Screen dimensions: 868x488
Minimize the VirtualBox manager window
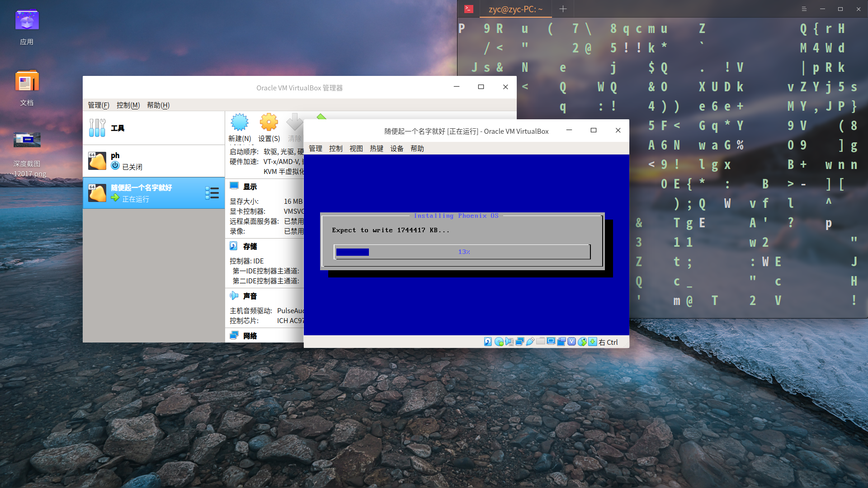[457, 87]
